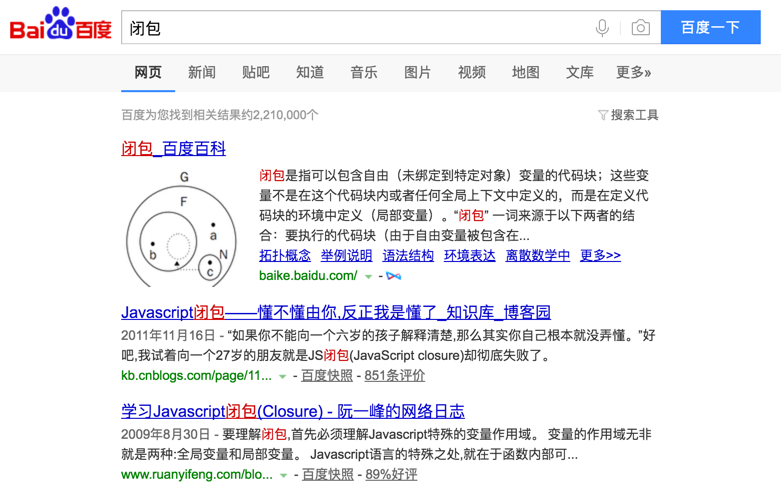Open the 拓扑概念 sublink

point(285,255)
